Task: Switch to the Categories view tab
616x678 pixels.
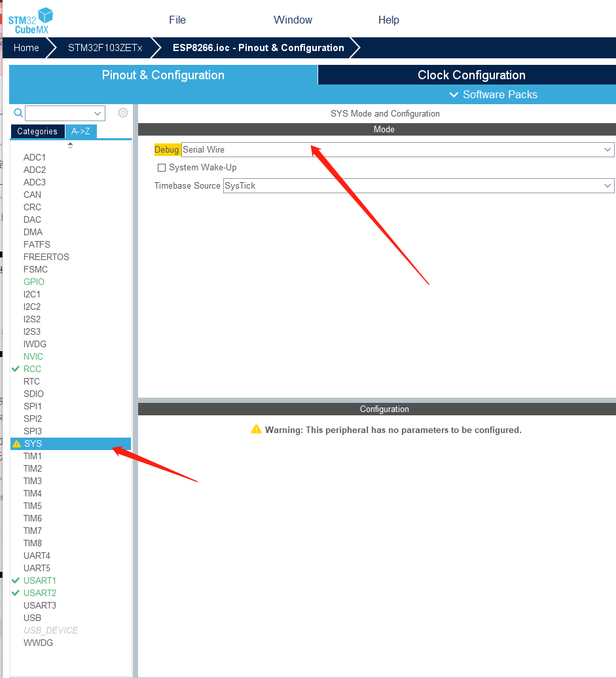Action: 37,132
